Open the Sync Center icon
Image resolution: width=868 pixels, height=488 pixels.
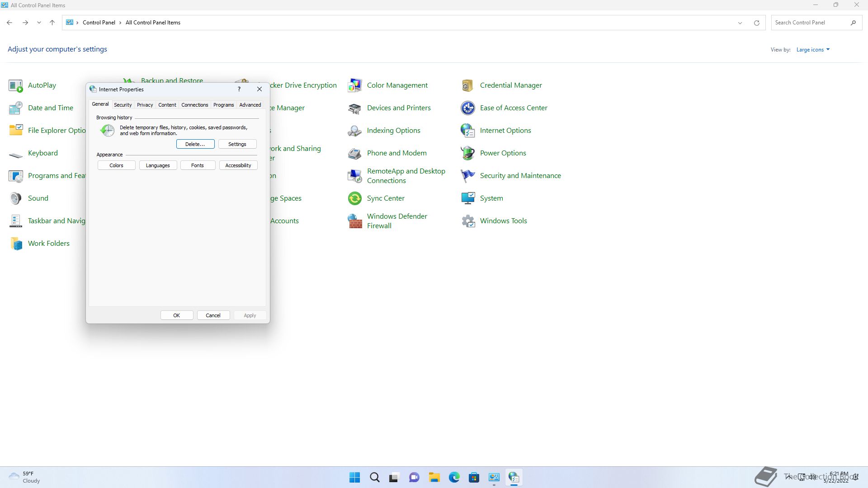tap(355, 198)
